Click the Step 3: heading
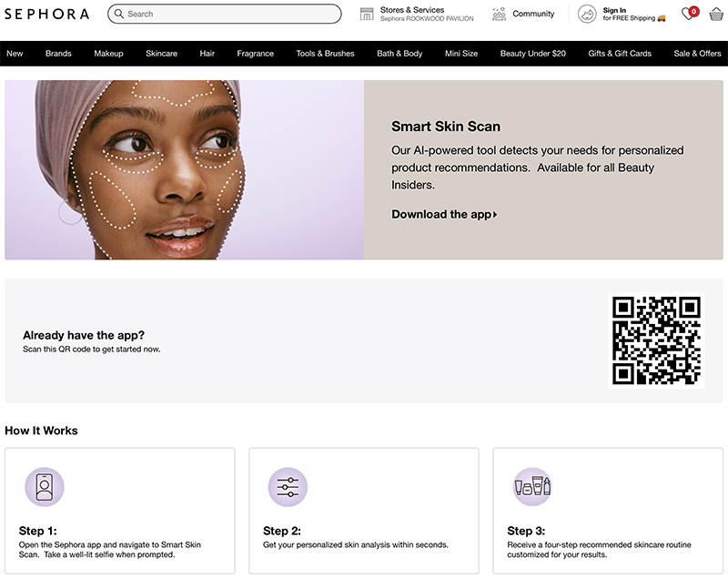The width and height of the screenshot is (728, 578). tap(526, 531)
